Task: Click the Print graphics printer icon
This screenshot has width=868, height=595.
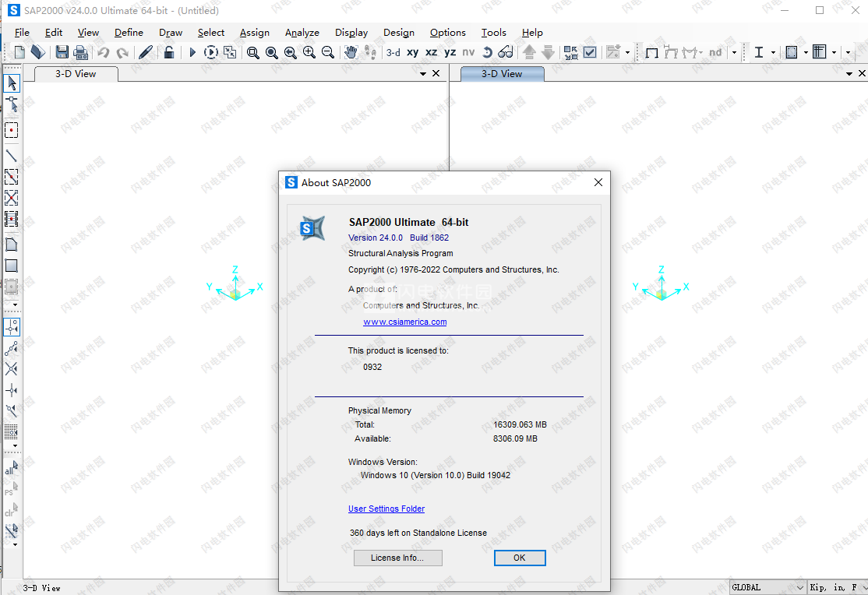Action: point(81,52)
